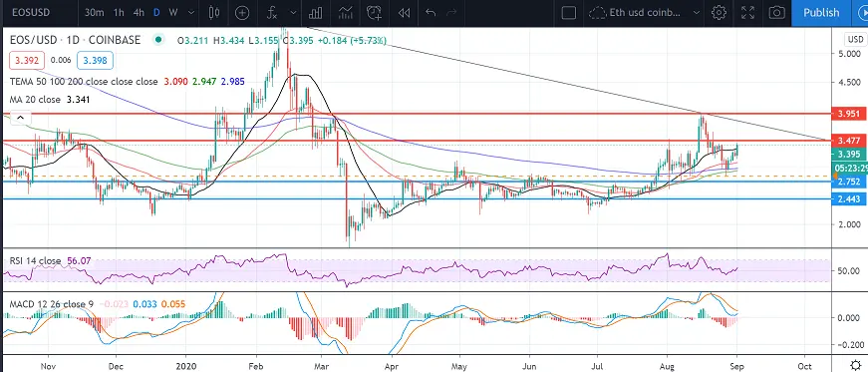The height and width of the screenshot is (372, 868).
Task: Open the strategy templates icon
Action: point(346,13)
